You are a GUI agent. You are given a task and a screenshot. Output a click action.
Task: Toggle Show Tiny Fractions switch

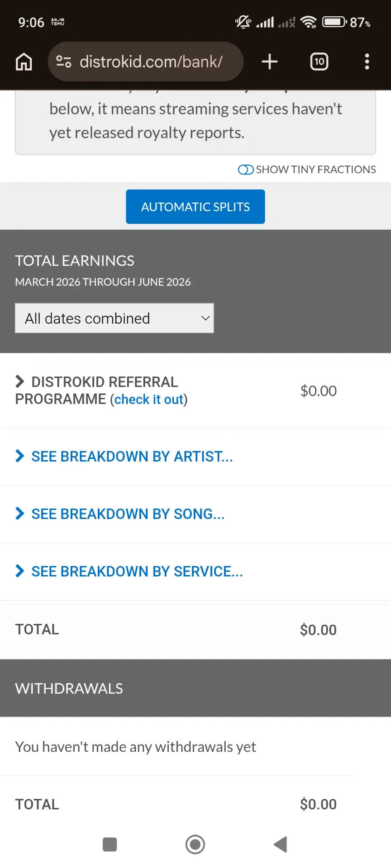246,170
